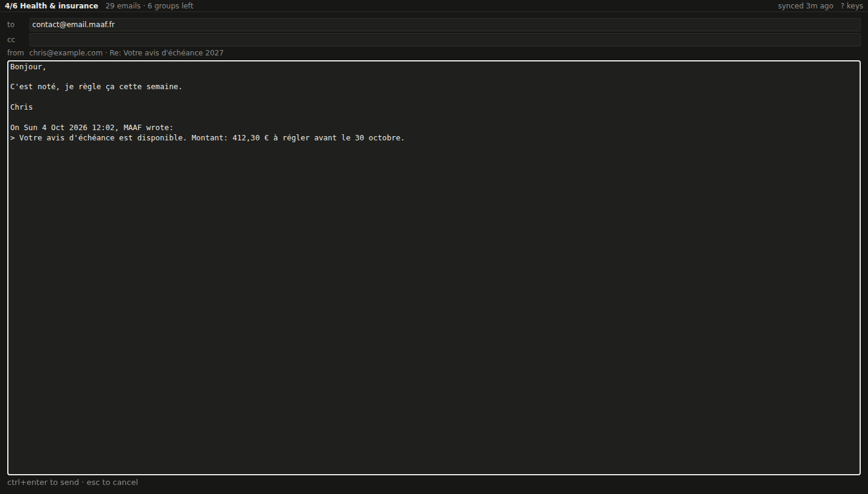This screenshot has height=494, width=868.
Task: Open the '? keys' shortcut help
Action: click(x=852, y=6)
